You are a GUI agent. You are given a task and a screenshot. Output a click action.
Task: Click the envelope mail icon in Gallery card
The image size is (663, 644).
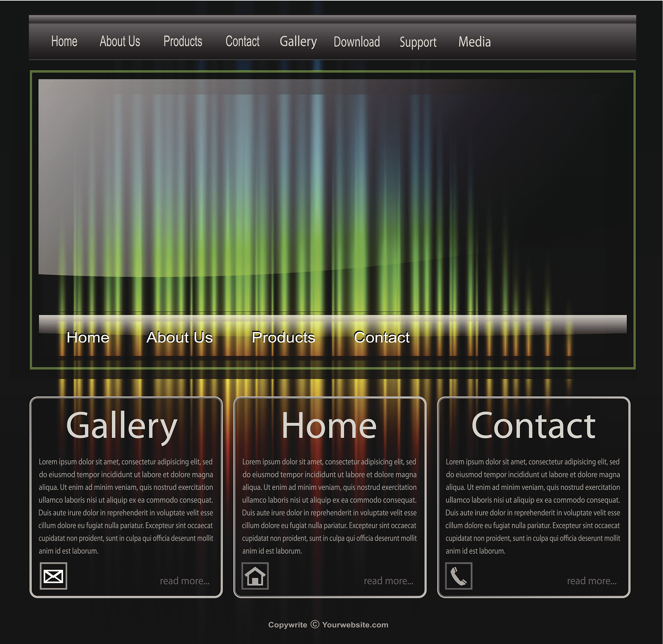point(53,576)
